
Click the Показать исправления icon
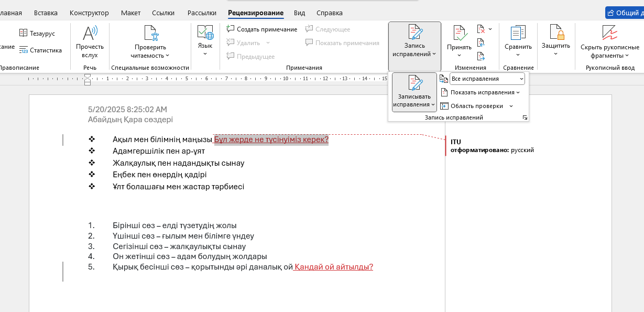(444, 92)
